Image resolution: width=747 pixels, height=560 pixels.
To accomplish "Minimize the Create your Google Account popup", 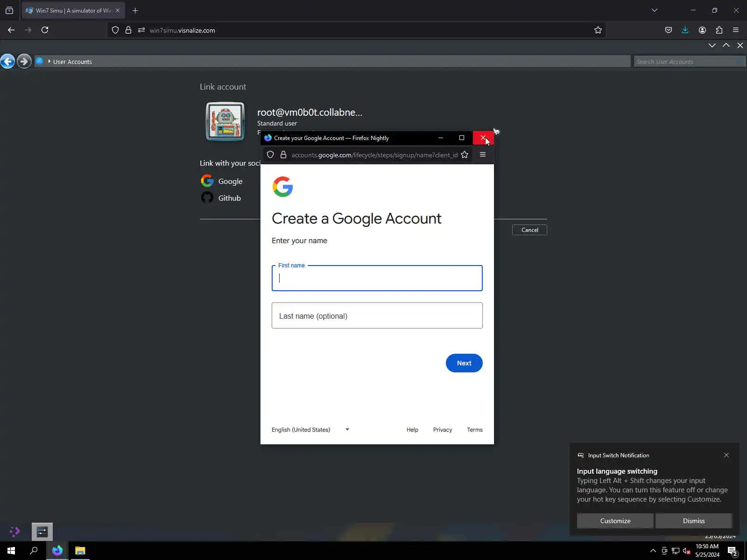I will pos(441,138).
